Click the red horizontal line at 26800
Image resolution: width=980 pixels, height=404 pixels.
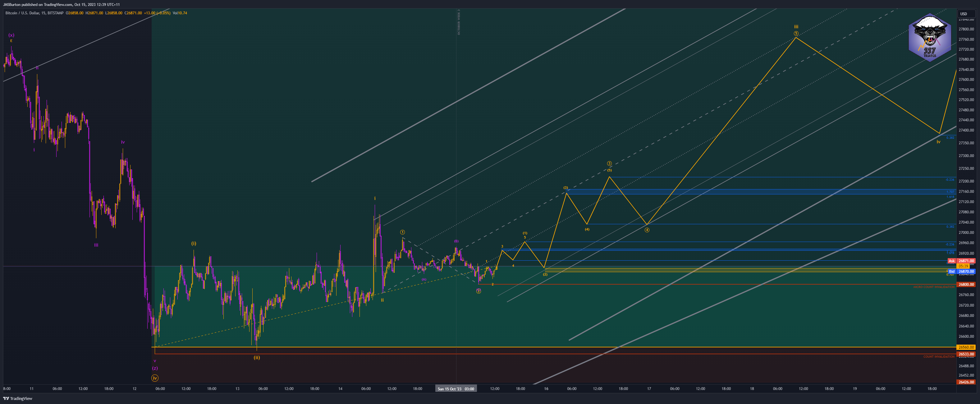(x=717, y=284)
